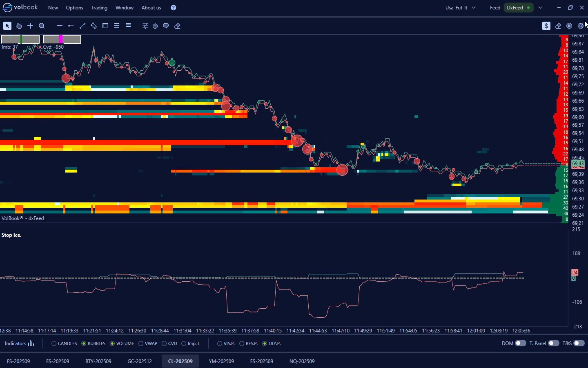Enable the CANDLES radio option

tap(54, 343)
